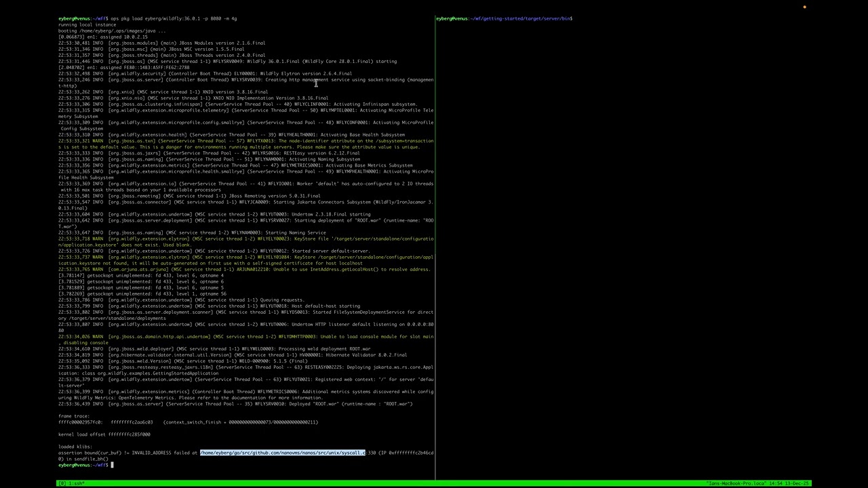Click the 'Hibernate Validator 8.0.2.Final' log line
Image resolution: width=868 pixels, height=488 pixels.
point(233,354)
